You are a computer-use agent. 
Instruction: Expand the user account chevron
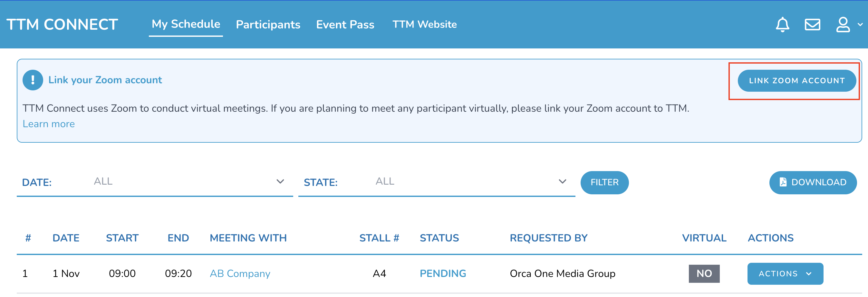coord(860,25)
